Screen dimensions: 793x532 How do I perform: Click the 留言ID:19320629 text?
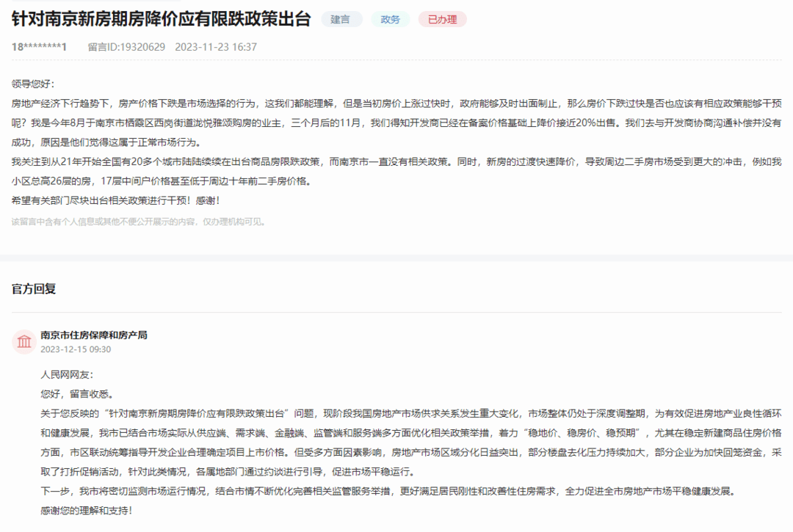(x=126, y=47)
